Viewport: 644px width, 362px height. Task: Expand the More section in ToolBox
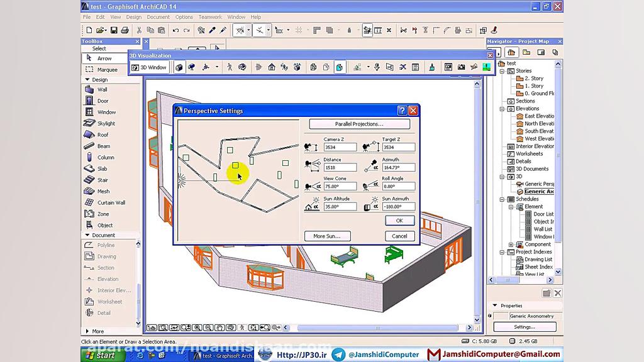87,331
